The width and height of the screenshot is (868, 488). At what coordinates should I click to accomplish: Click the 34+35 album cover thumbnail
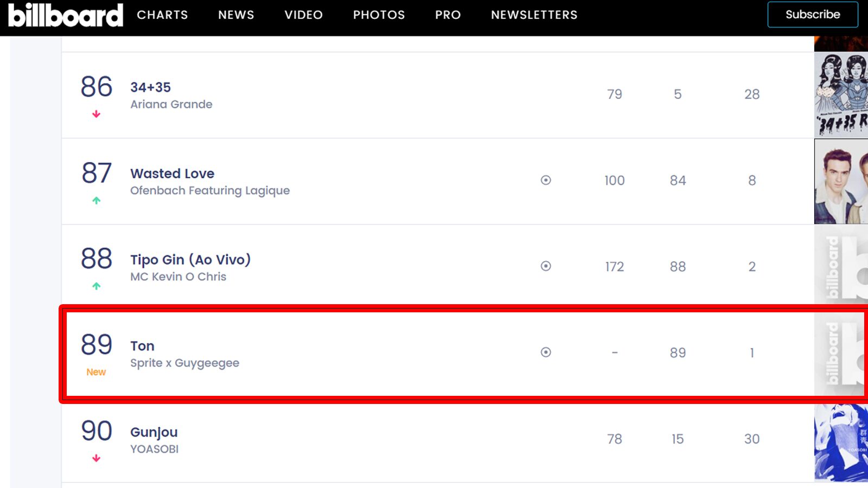click(841, 95)
